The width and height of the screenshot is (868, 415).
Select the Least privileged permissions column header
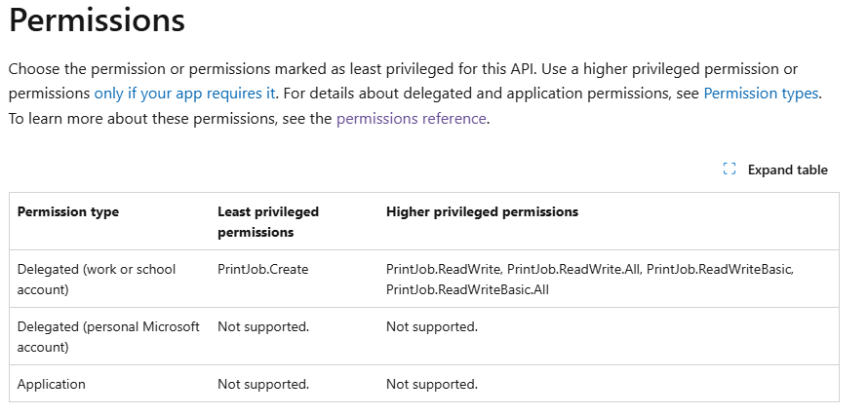(x=268, y=221)
